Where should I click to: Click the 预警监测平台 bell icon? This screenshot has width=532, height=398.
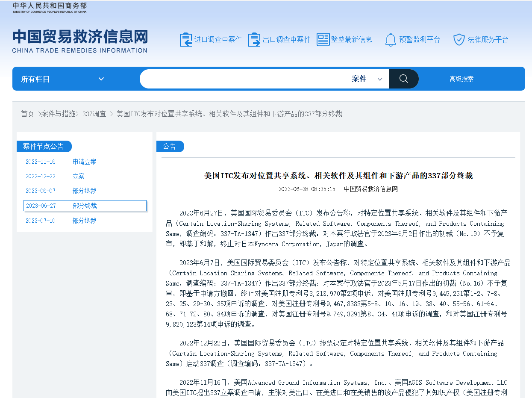[391, 40]
